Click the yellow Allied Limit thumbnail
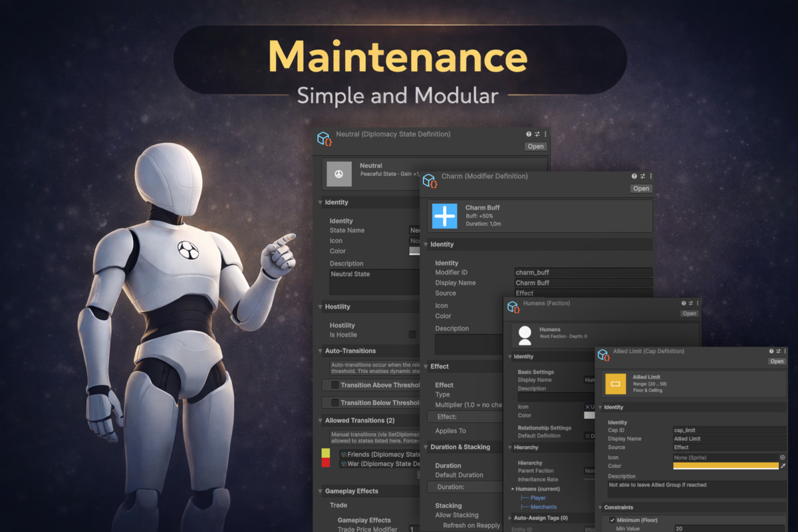 tap(615, 384)
